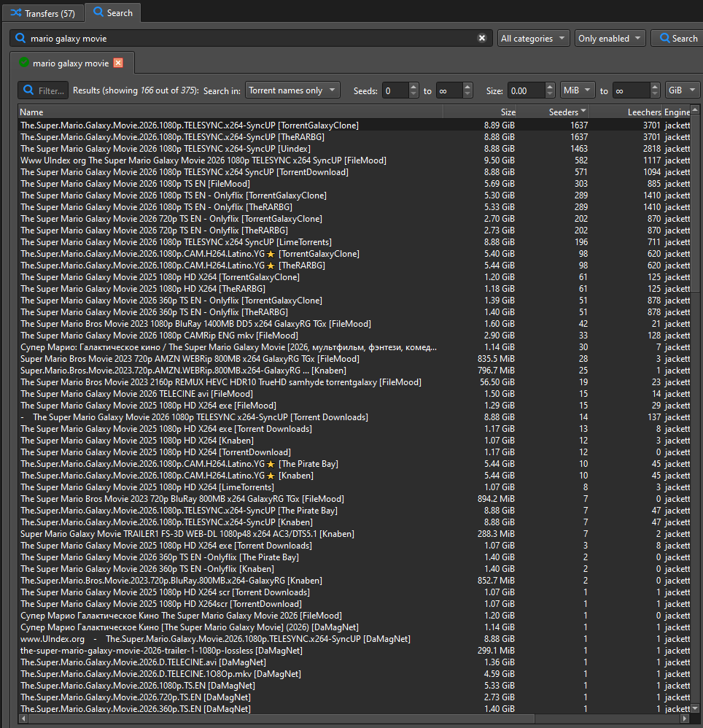The width and height of the screenshot is (703, 728).
Task: Click the horizontal scrollbar right arrow
Action: pyautogui.click(x=685, y=719)
